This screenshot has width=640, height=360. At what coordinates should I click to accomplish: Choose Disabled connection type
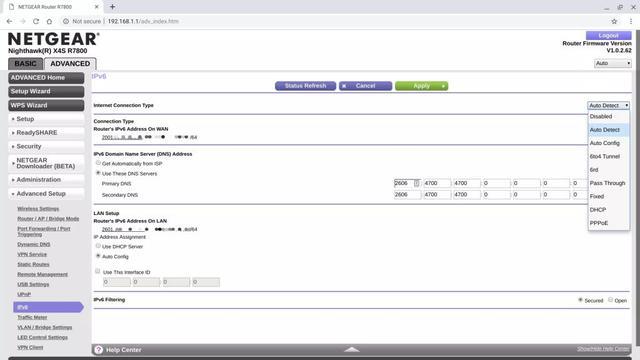click(x=608, y=116)
